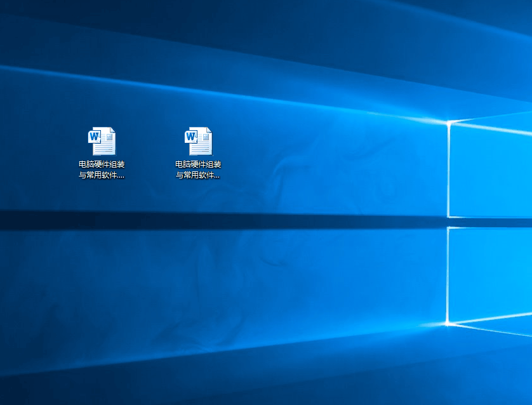Click label "与常用软件...." under left document

(102, 175)
